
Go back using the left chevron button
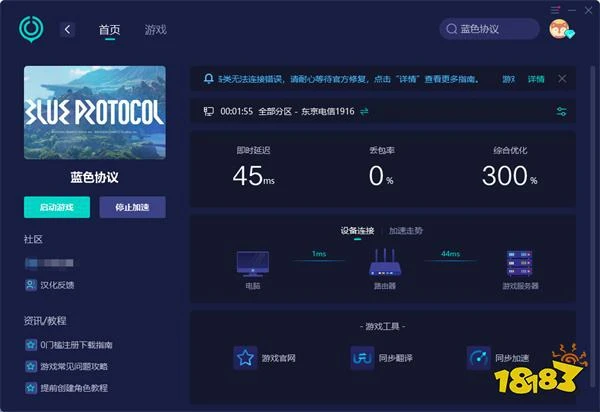pyautogui.click(x=68, y=30)
